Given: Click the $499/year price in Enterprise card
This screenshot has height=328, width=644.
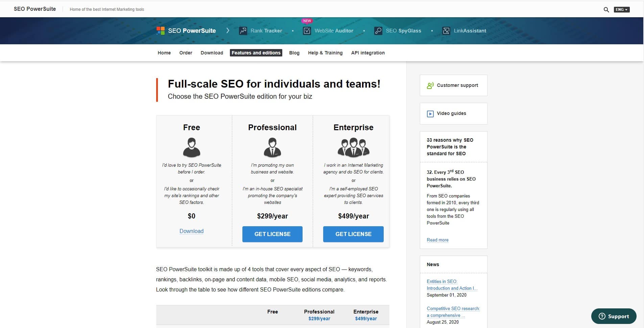Looking at the screenshot, I should pyautogui.click(x=353, y=216).
